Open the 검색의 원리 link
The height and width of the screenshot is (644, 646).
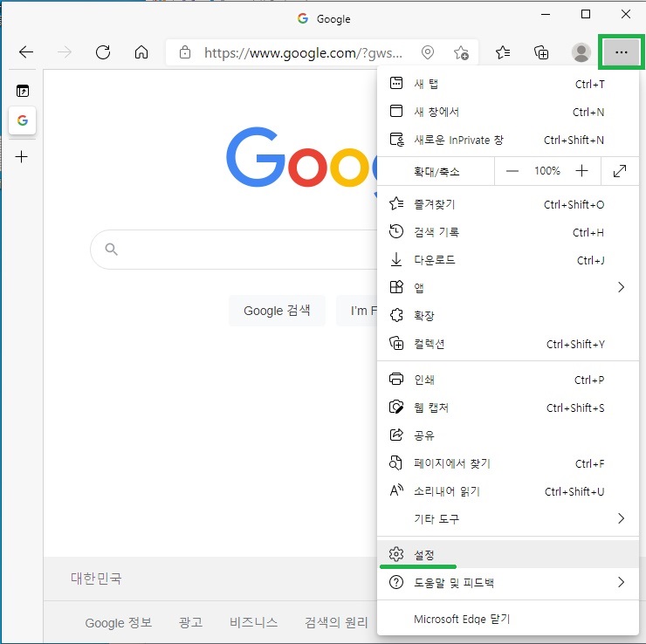[336, 622]
